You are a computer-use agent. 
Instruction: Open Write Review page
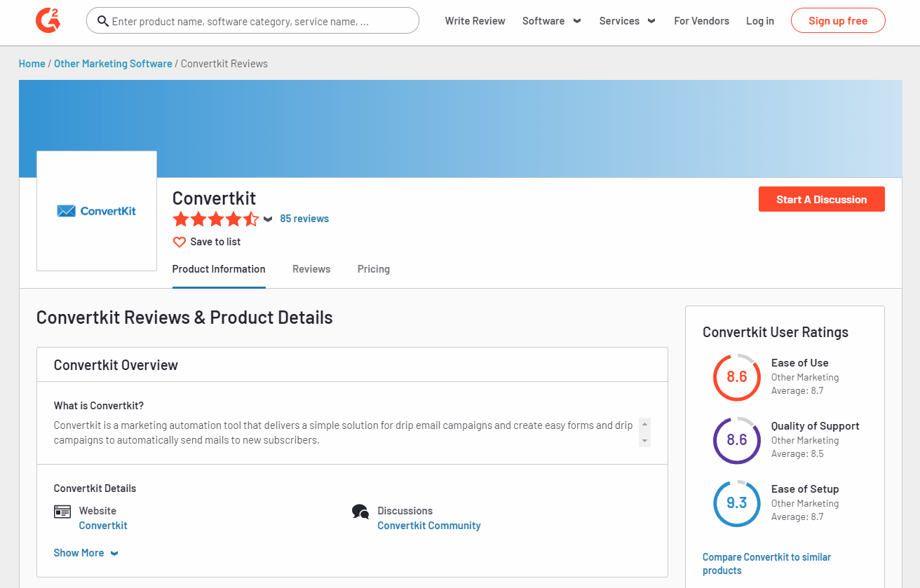coord(475,21)
